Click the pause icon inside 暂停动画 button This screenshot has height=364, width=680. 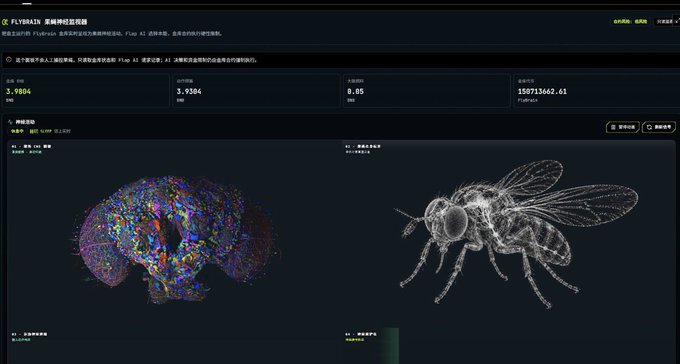[x=613, y=127]
